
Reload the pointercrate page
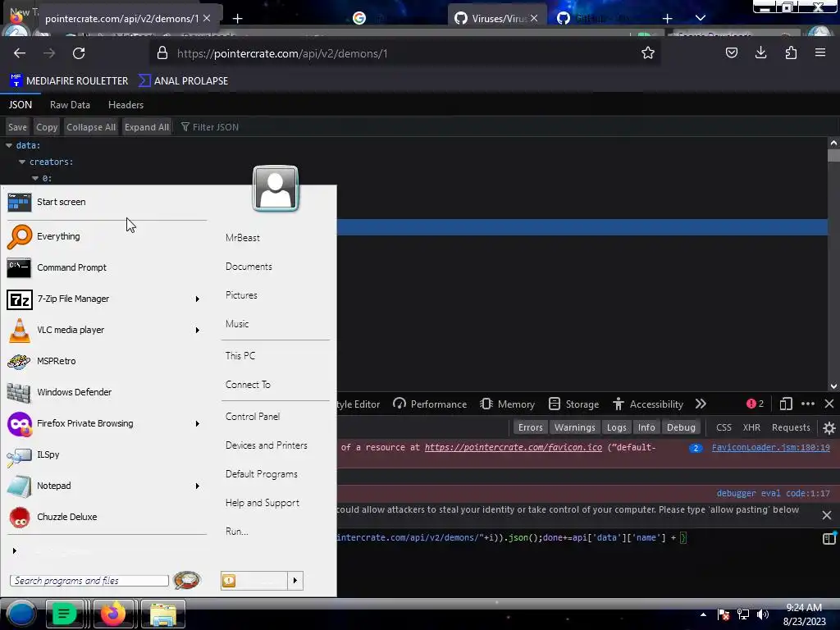coord(79,53)
